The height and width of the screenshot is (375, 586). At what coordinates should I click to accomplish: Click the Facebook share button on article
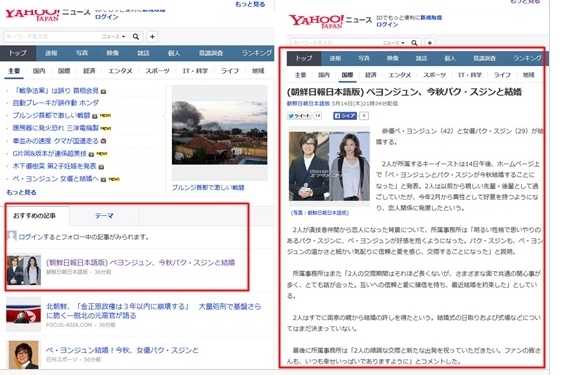[345, 116]
